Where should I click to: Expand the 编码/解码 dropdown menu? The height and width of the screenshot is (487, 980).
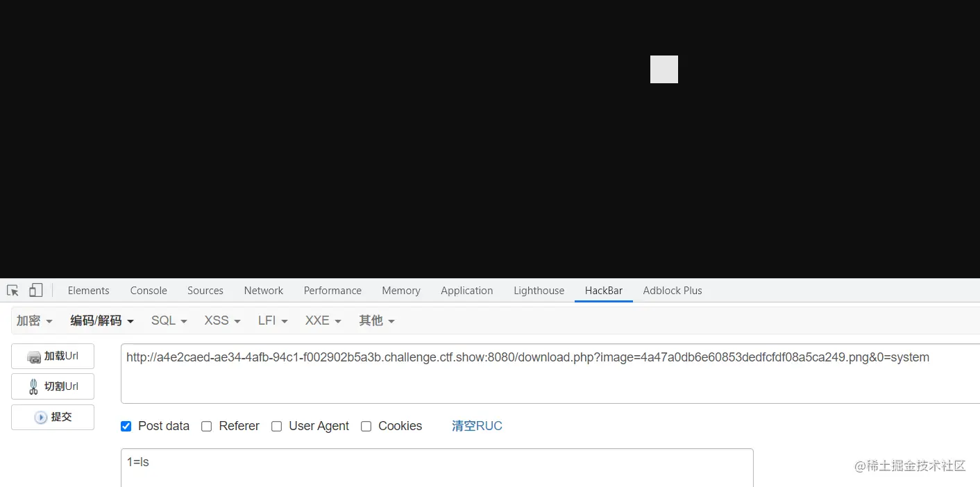(x=102, y=321)
